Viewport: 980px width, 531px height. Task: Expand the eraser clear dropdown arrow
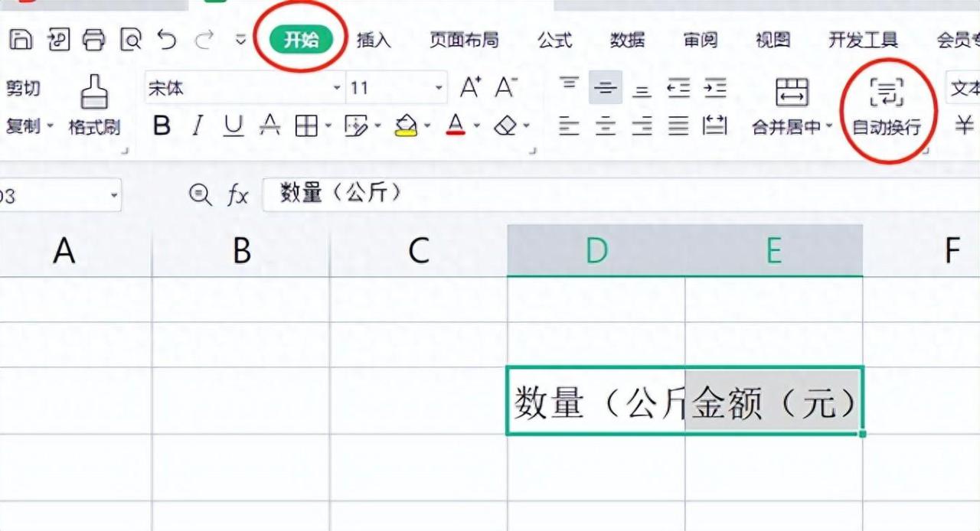pyautogui.click(x=527, y=125)
